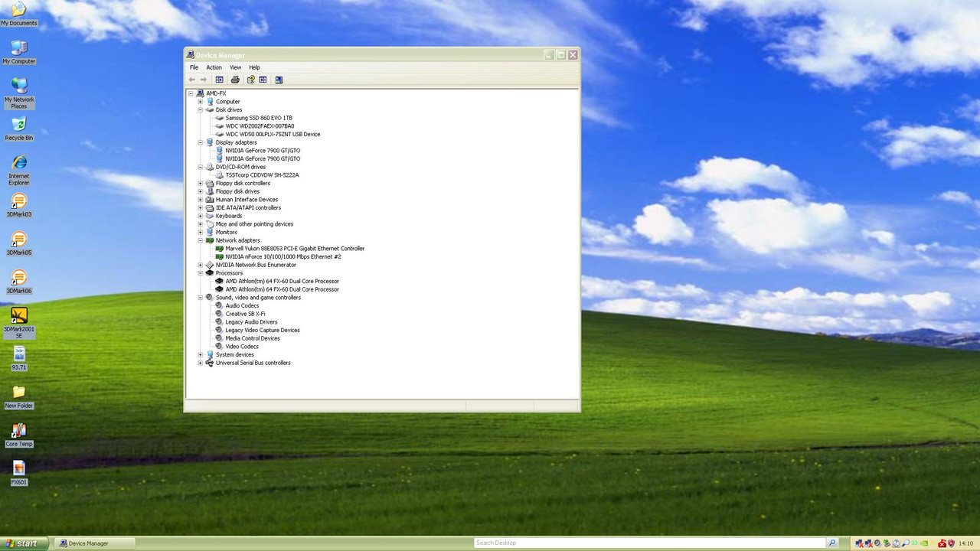Collapse the Disk drives category
This screenshot has width=980, height=551.
click(x=201, y=110)
